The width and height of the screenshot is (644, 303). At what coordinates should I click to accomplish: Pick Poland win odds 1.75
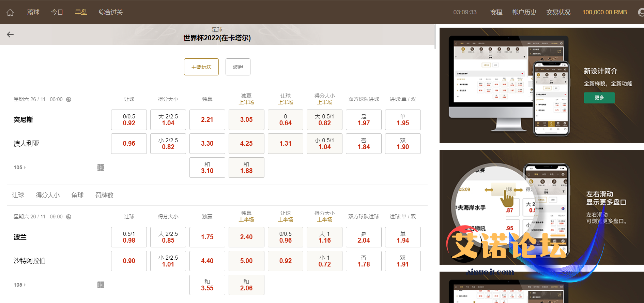[x=207, y=237]
